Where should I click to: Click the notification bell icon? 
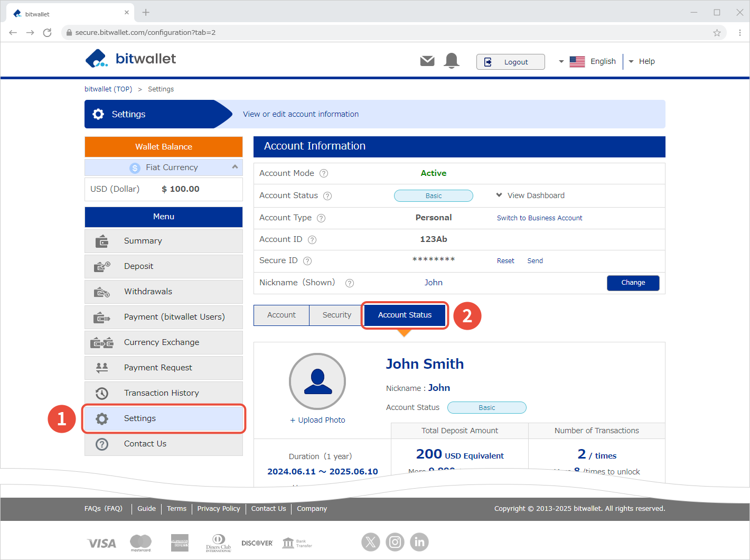[x=452, y=61]
